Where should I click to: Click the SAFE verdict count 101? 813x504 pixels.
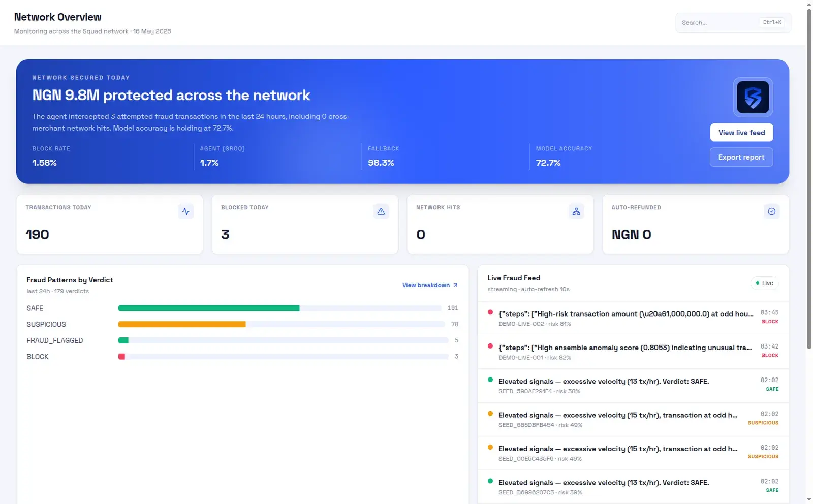pos(453,308)
